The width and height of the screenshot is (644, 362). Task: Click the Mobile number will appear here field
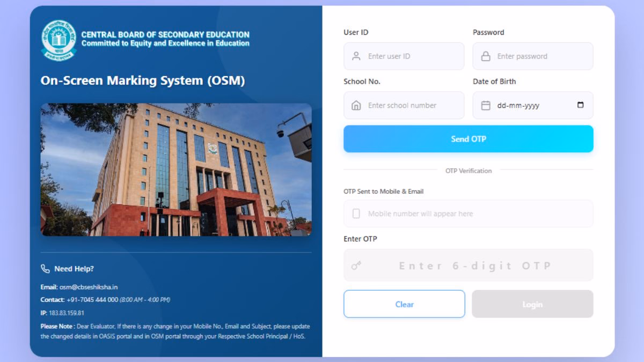[x=469, y=213]
